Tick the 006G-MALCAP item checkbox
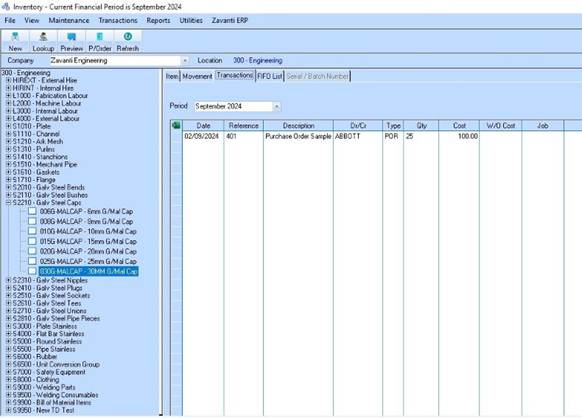Image resolution: width=582 pixels, height=418 pixels. coord(32,211)
